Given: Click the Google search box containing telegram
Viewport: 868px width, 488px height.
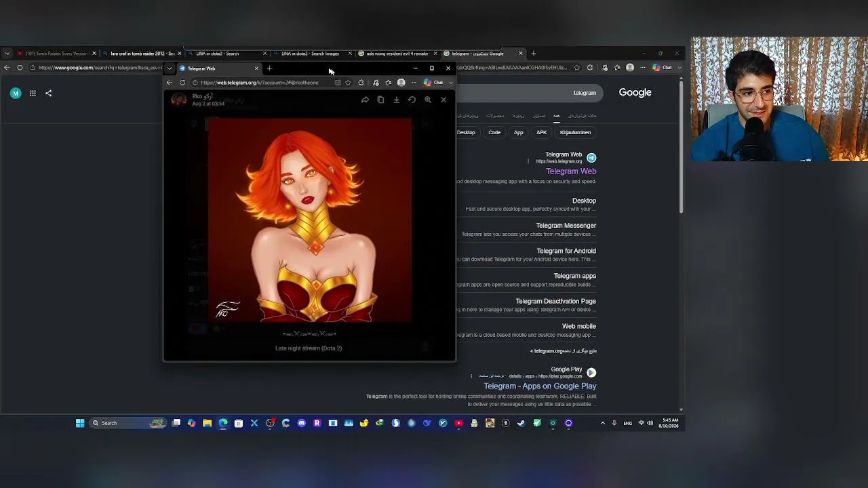Looking at the screenshot, I should (x=529, y=93).
